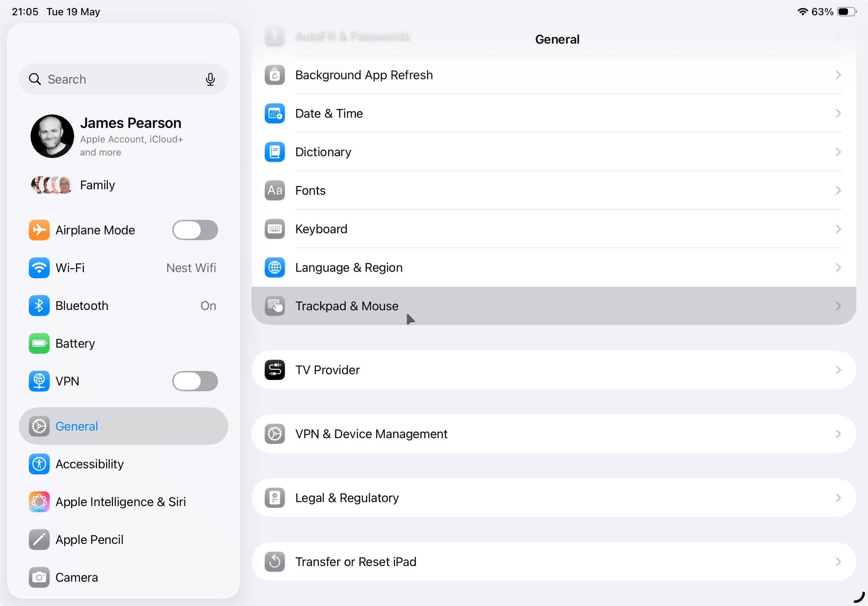Tap the green Battery icon in the sidebar

click(x=39, y=344)
